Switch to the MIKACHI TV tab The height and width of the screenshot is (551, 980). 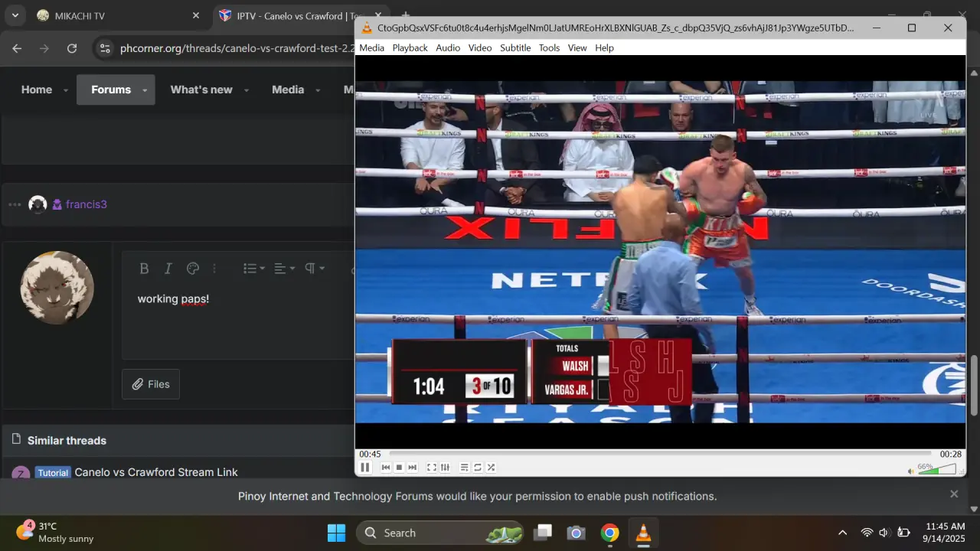pos(119,15)
